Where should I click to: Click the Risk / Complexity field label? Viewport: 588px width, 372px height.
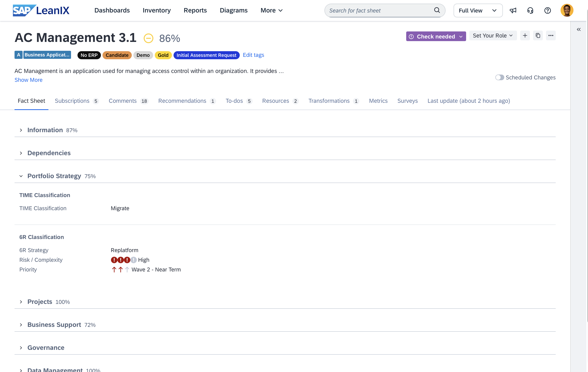(41, 260)
